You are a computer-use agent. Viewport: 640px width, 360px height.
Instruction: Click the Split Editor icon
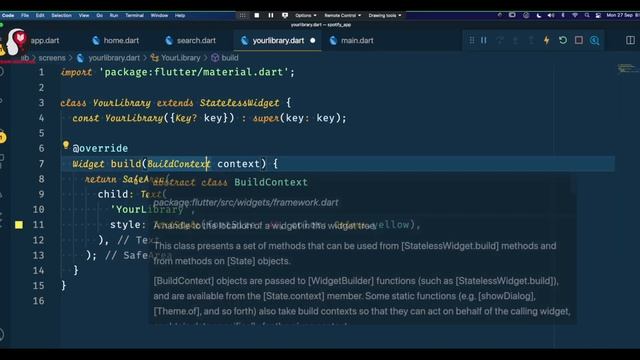[x=630, y=40]
